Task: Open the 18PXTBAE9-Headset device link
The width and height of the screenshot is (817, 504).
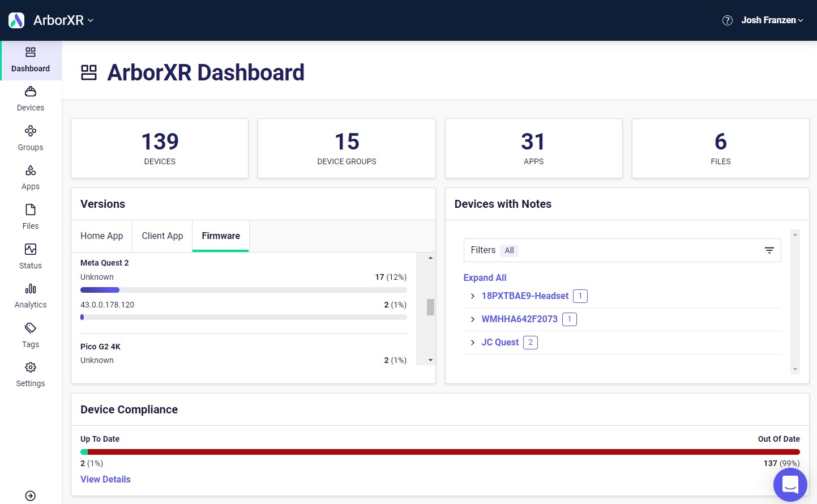Action: 525,296
